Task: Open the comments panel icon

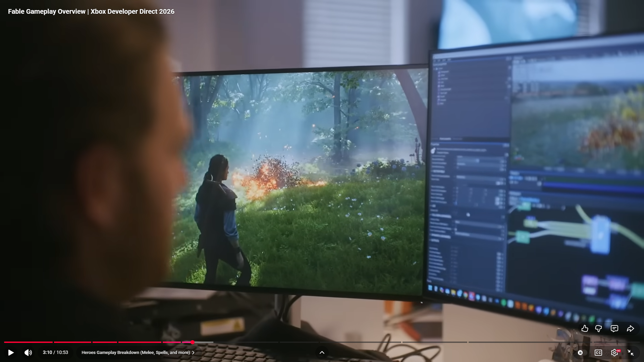Action: pos(614,328)
